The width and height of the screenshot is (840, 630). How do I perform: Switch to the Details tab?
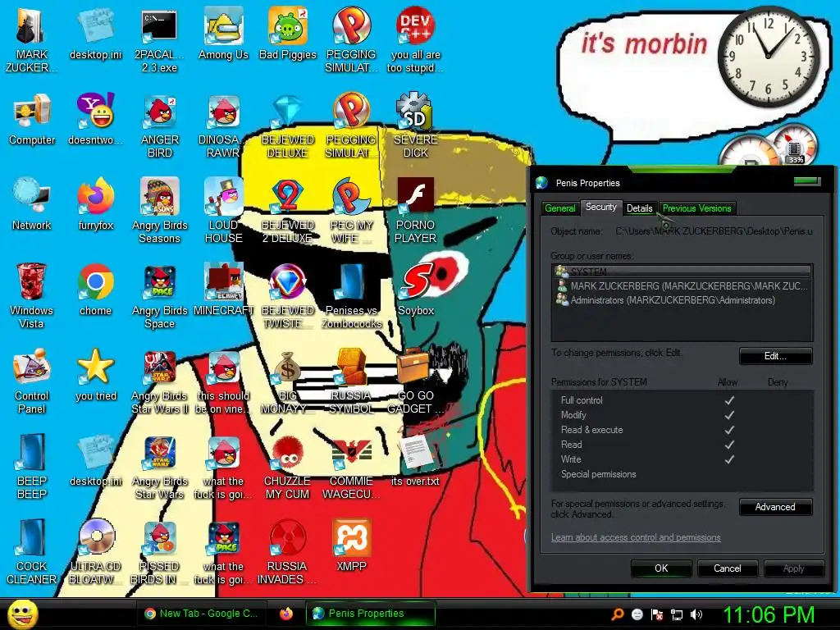(640, 208)
